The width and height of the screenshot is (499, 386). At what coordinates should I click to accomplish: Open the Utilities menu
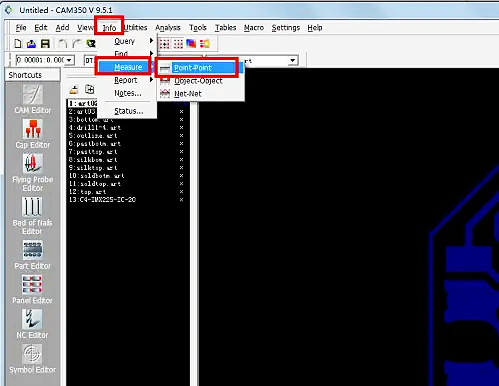(136, 28)
